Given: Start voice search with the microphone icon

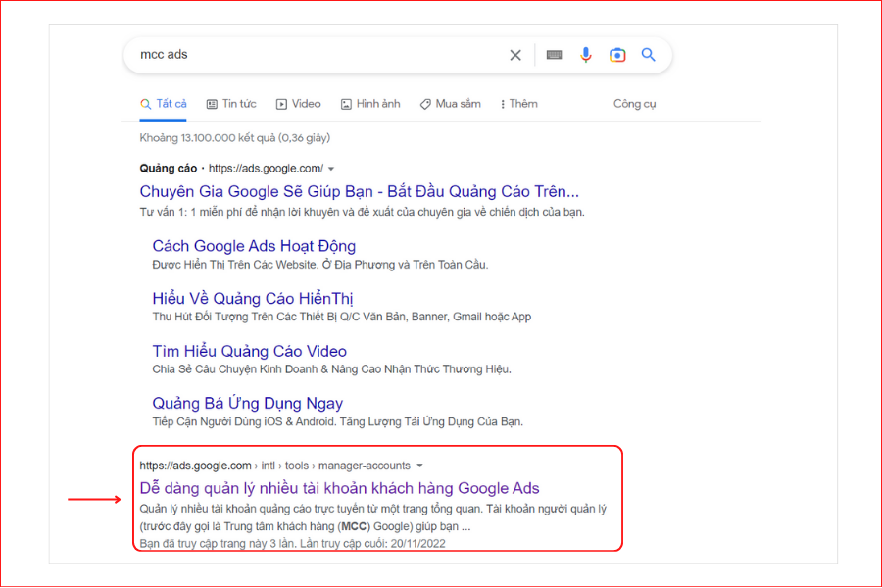Looking at the screenshot, I should (586, 55).
